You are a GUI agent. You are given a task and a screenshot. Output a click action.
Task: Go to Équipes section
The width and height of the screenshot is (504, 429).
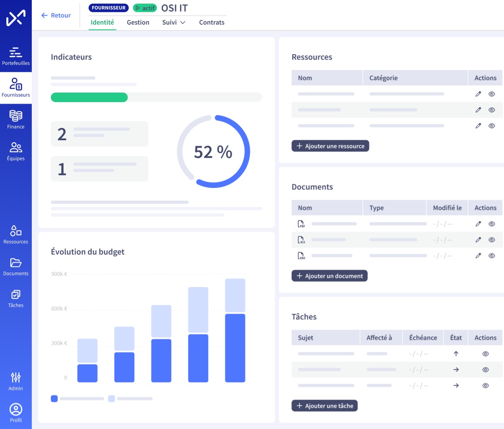click(15, 151)
